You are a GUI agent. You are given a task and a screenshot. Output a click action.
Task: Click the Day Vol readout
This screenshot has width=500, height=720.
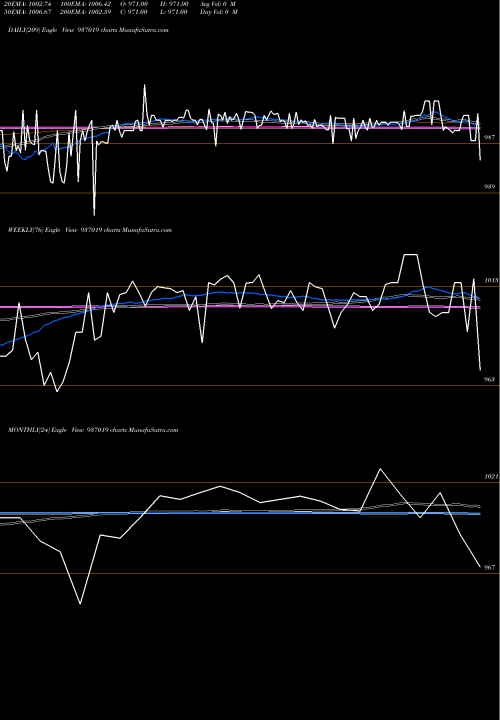pos(219,12)
